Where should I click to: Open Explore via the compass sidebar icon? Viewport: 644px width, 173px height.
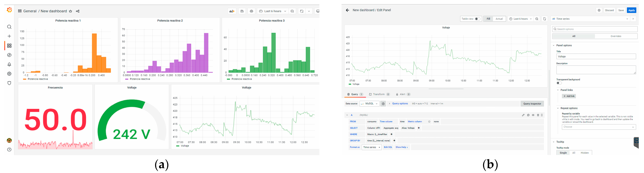pos(9,55)
